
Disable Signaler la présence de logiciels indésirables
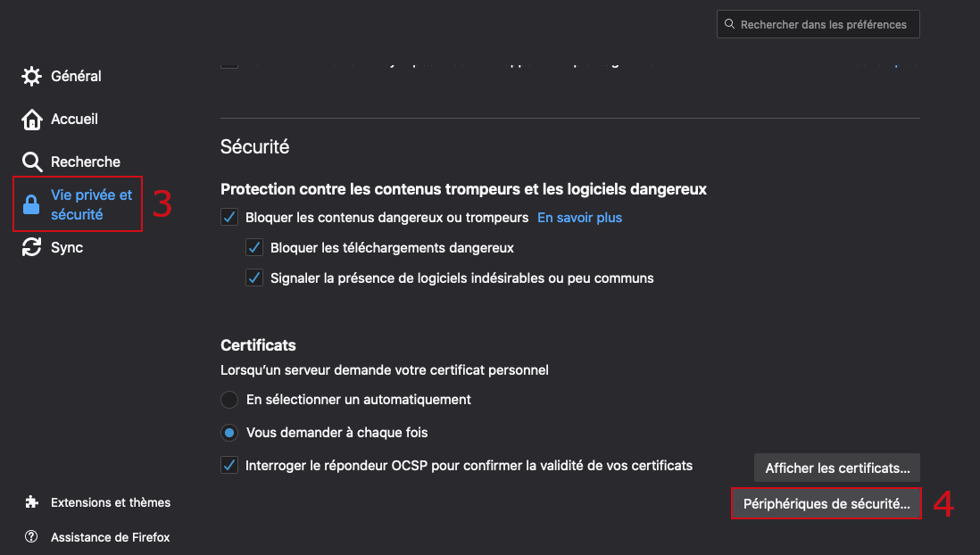click(x=254, y=278)
